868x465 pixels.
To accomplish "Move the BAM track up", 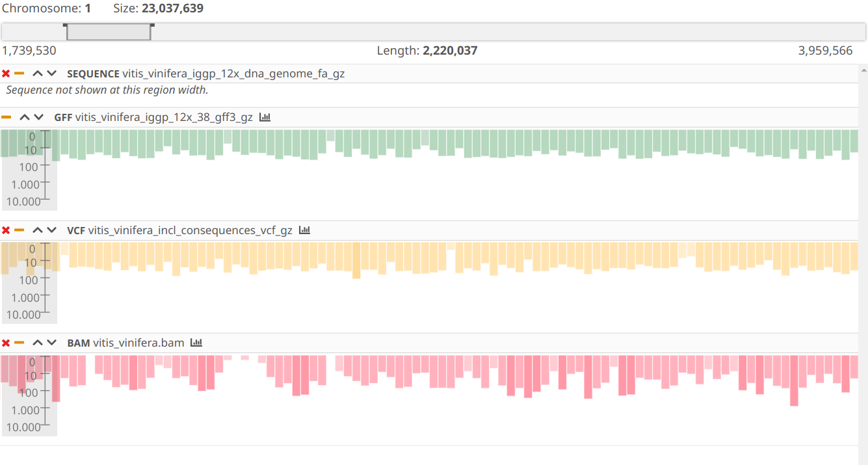I will point(38,343).
